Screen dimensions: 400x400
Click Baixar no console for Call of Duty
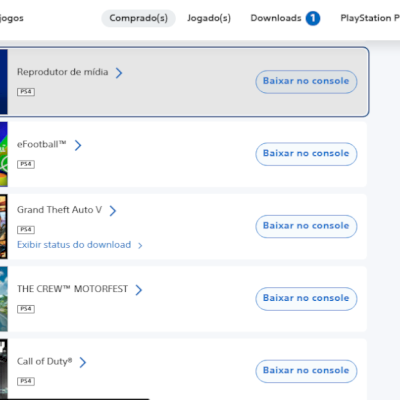[x=306, y=371]
